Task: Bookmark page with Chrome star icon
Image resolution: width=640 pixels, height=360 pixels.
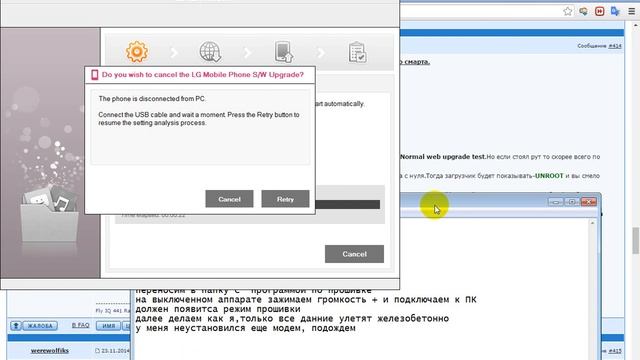Action: point(567,11)
